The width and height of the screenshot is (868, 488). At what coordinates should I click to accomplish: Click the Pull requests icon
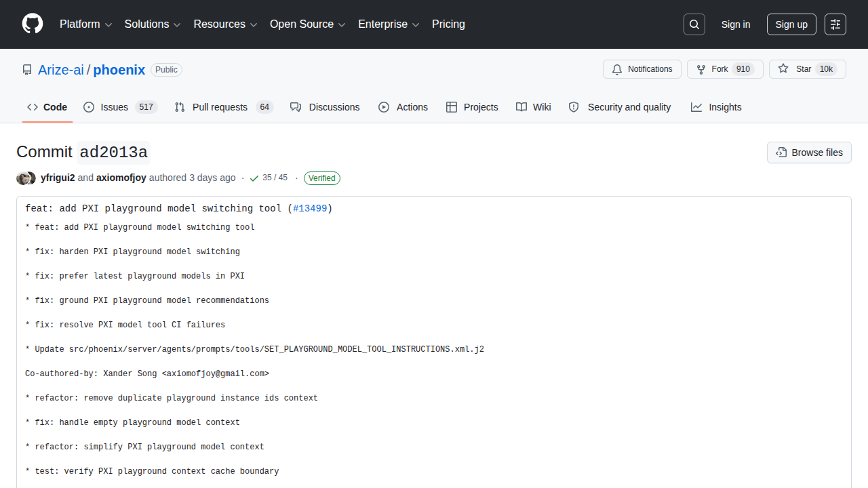coord(180,107)
